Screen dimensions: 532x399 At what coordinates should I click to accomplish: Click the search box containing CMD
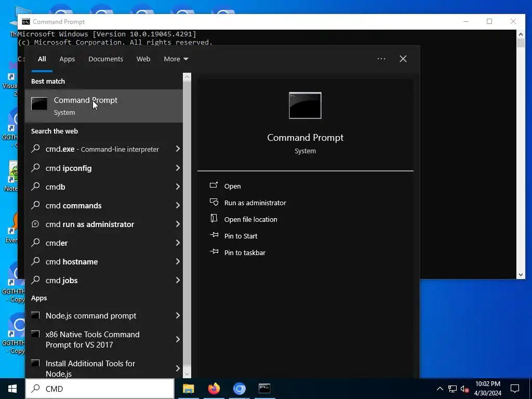(100, 389)
